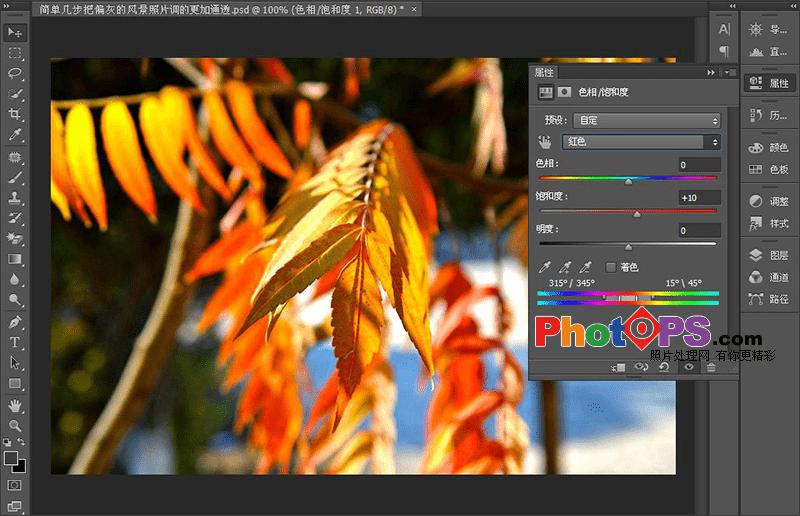This screenshot has height=516, width=800.
Task: Select the Add to Sample eyedropper
Action: click(565, 267)
